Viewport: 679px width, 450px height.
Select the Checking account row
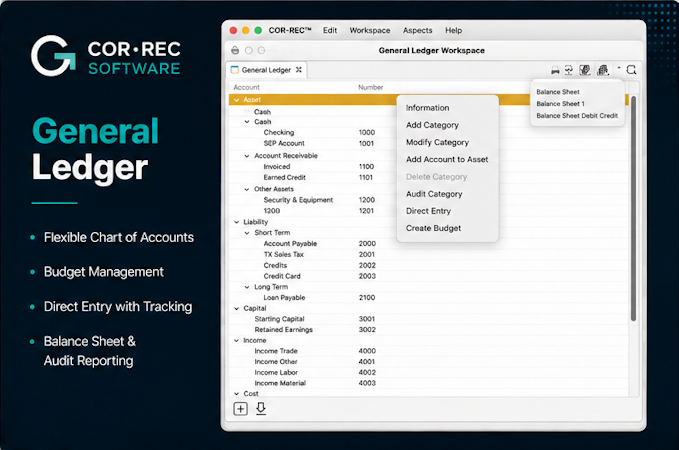point(429,133)
